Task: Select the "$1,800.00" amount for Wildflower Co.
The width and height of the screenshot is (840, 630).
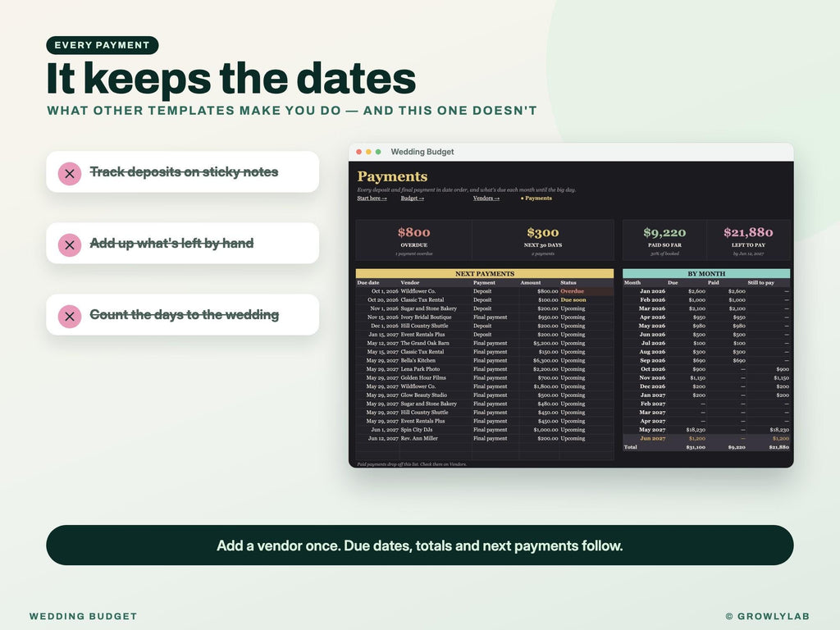Action: tap(546, 386)
